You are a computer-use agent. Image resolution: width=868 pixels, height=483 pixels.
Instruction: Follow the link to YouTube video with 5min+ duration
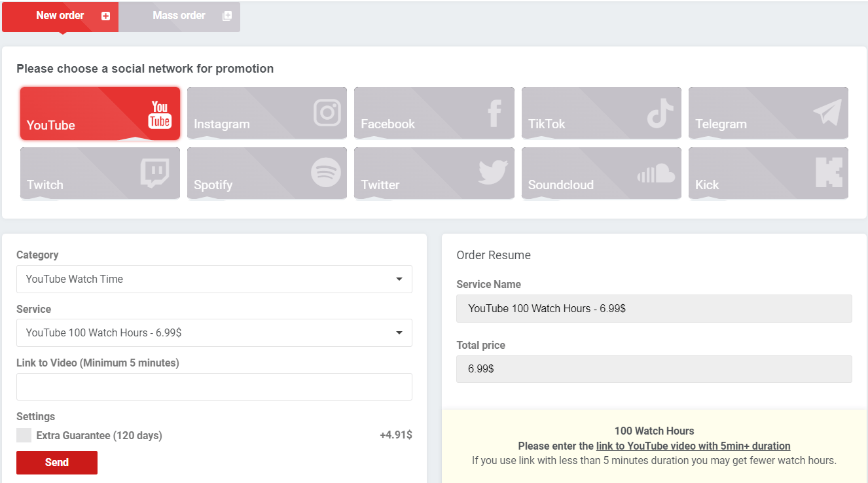pyautogui.click(x=693, y=446)
